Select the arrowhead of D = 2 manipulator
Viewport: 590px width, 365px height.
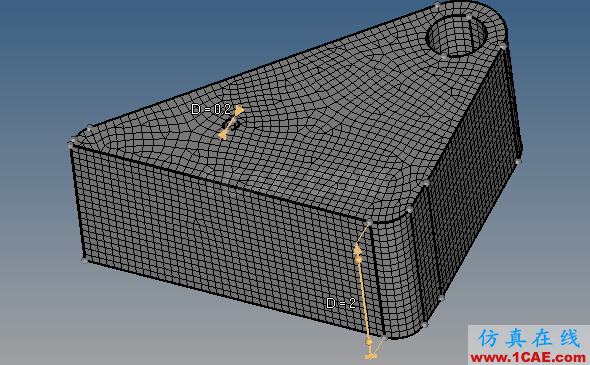pos(357,248)
